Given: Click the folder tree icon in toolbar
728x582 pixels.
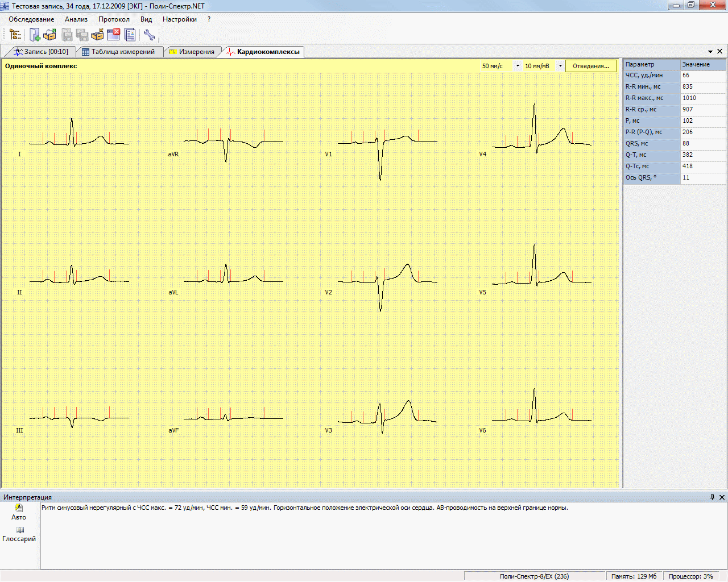Looking at the screenshot, I should pos(15,35).
